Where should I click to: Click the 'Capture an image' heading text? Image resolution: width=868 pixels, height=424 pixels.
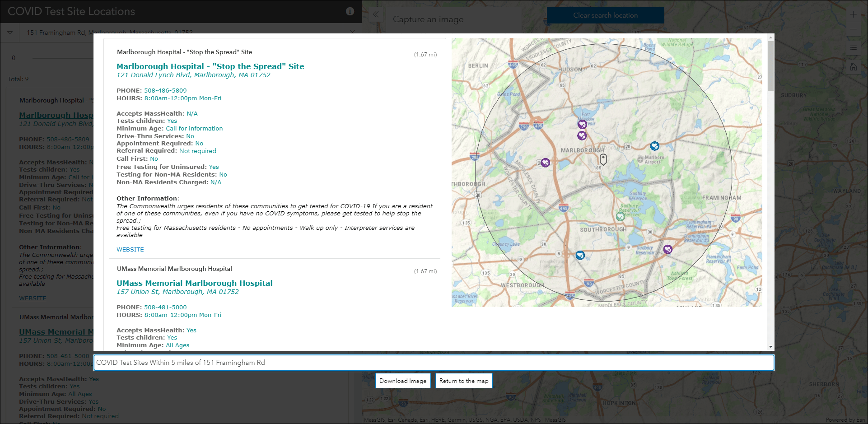coord(428,19)
